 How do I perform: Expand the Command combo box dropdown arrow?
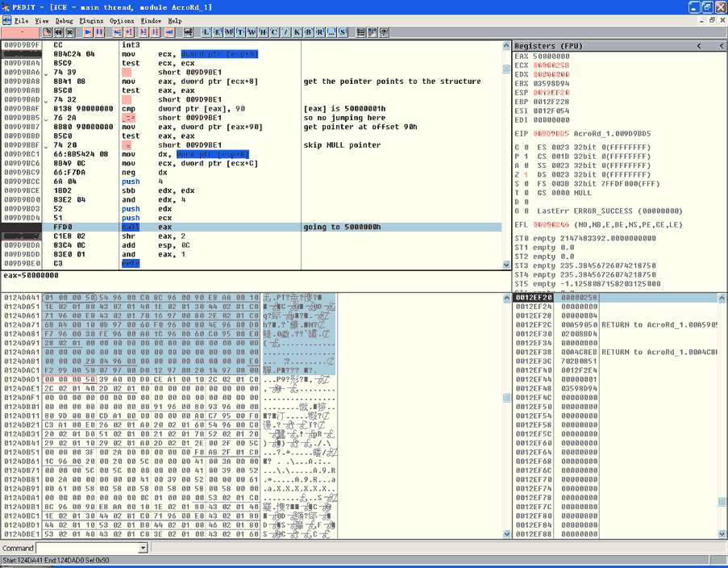pyautogui.click(x=144, y=549)
